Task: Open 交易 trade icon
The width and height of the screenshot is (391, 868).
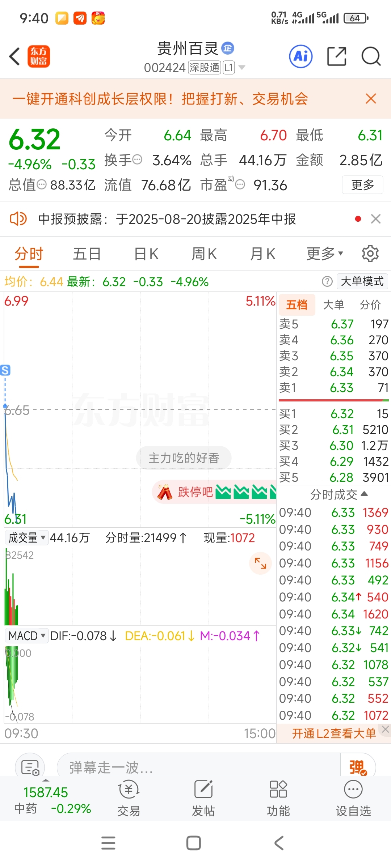Action: pos(129,799)
